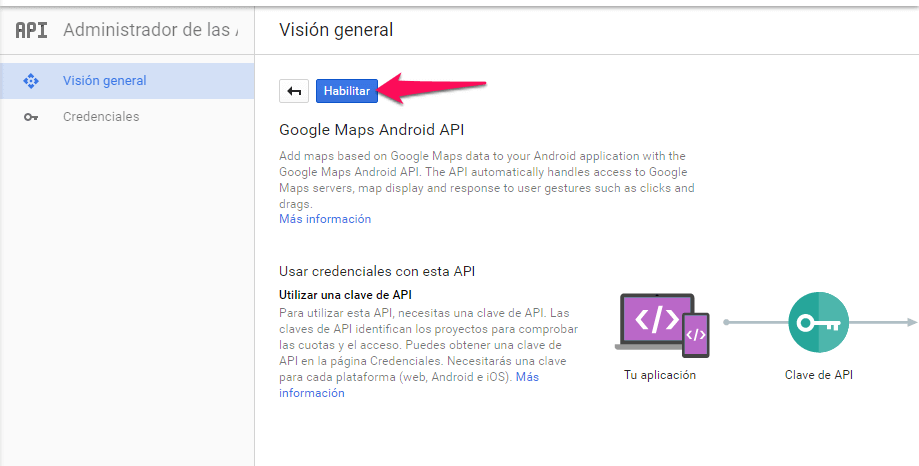Click the Visión general diamond icon
The image size is (919, 466).
[30, 81]
